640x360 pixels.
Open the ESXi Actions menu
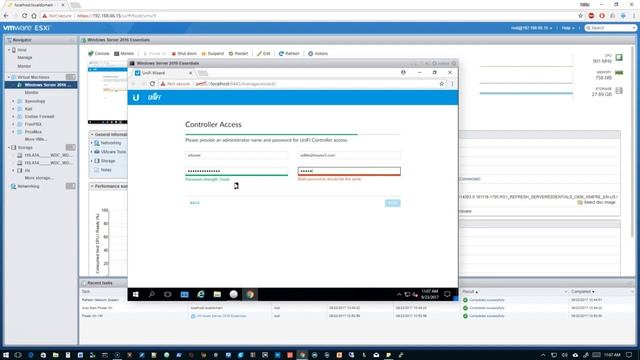(318, 53)
